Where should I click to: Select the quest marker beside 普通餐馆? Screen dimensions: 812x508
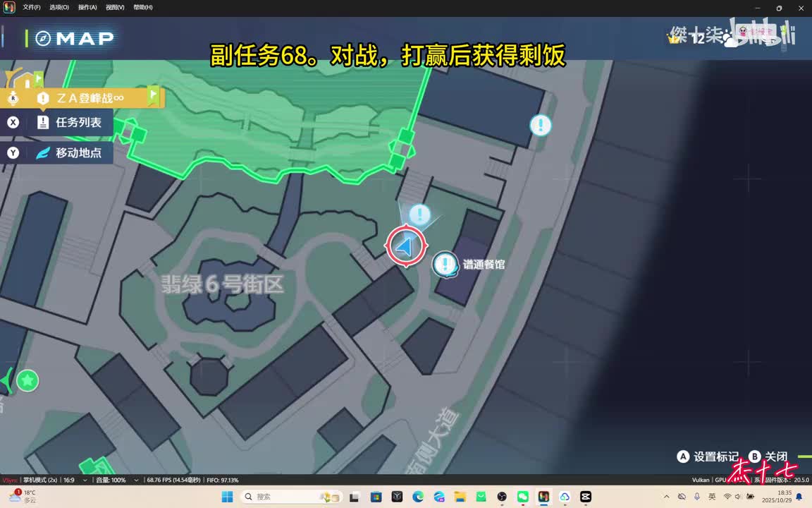[445, 265]
